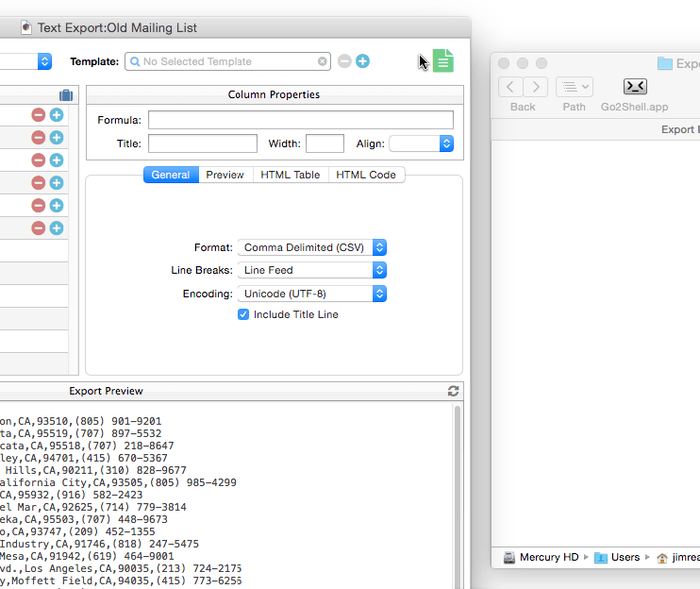The width and height of the screenshot is (700, 589).
Task: Click the refresh icon in Export Preview header
Action: click(454, 391)
